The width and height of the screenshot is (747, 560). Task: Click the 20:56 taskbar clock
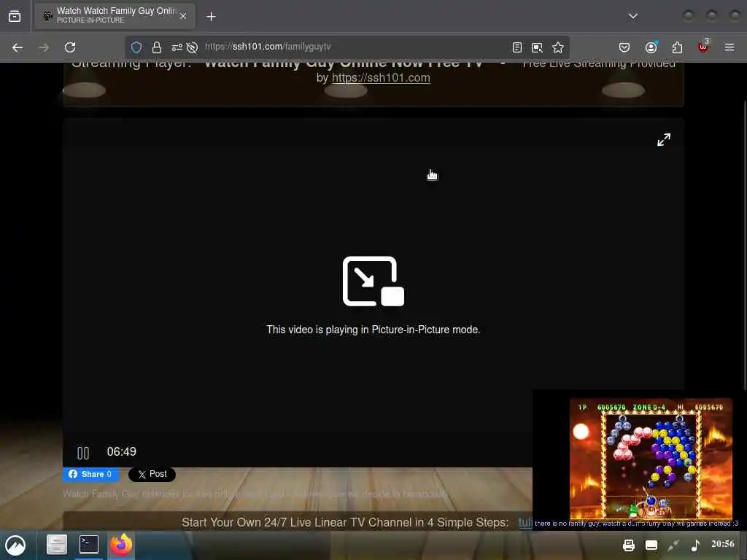pyautogui.click(x=723, y=544)
